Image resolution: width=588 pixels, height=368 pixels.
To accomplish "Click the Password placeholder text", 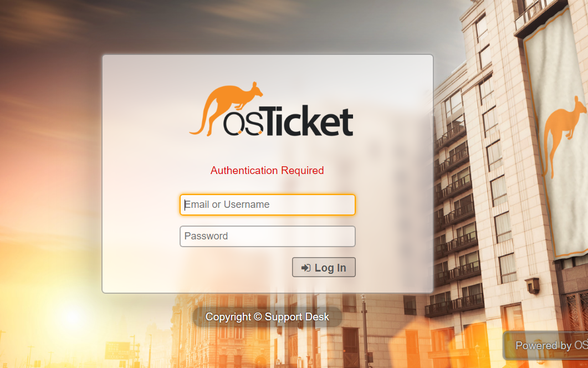I will pyautogui.click(x=206, y=236).
